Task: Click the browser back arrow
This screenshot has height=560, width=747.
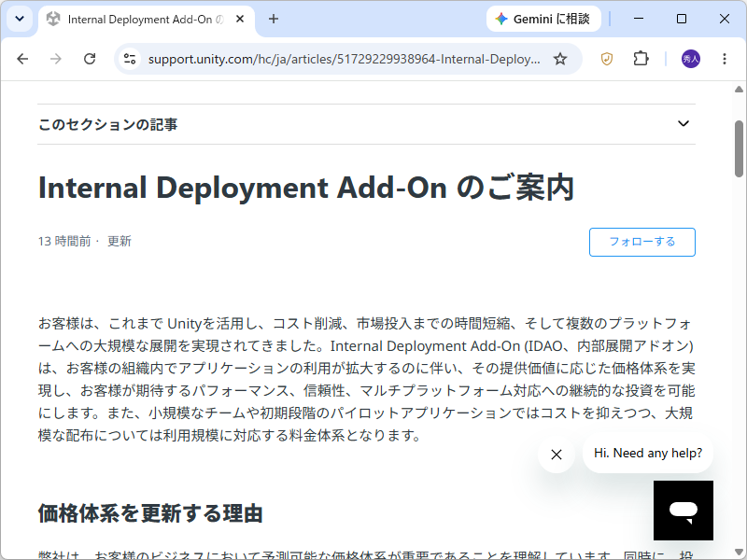Action: (x=22, y=59)
